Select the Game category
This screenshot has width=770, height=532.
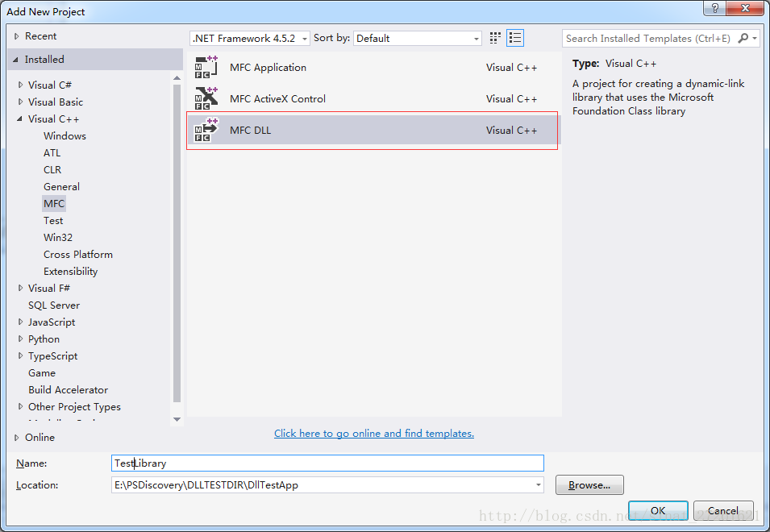point(42,373)
